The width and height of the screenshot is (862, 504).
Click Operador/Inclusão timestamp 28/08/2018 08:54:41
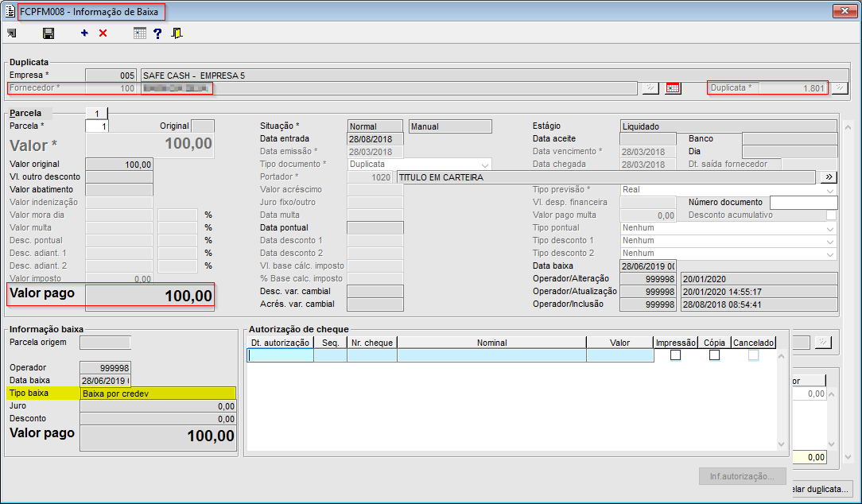(x=759, y=304)
